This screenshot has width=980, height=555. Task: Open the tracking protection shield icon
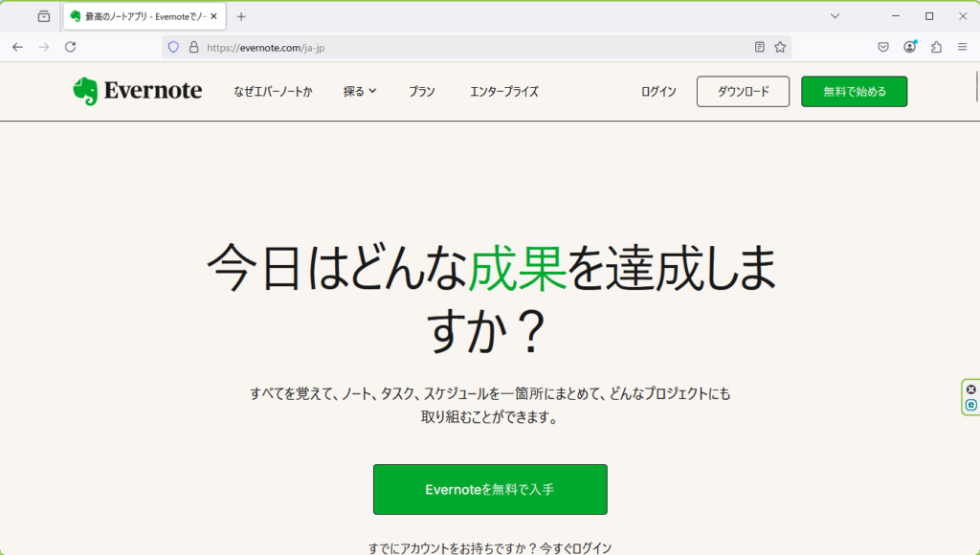coord(173,47)
